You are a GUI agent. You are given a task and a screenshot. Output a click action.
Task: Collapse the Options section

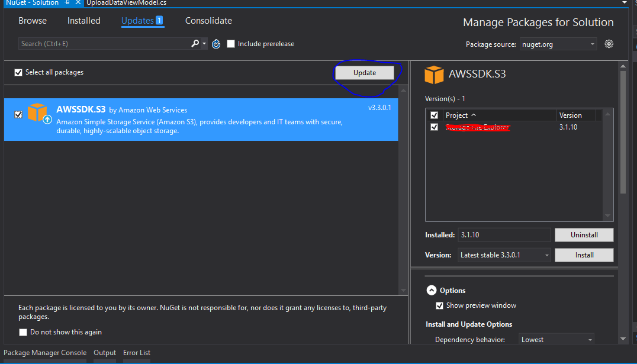point(432,290)
